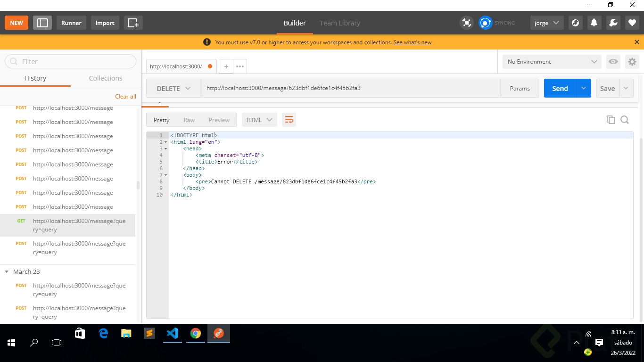Switch response view to Pretty
Viewport: 644px width, 362px height.
coord(161,120)
